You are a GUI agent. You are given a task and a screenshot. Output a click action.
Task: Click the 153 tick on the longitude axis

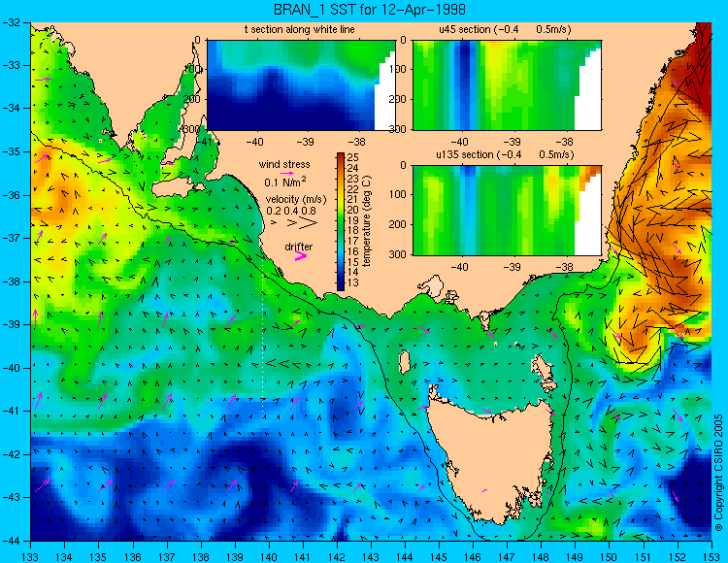711,556
